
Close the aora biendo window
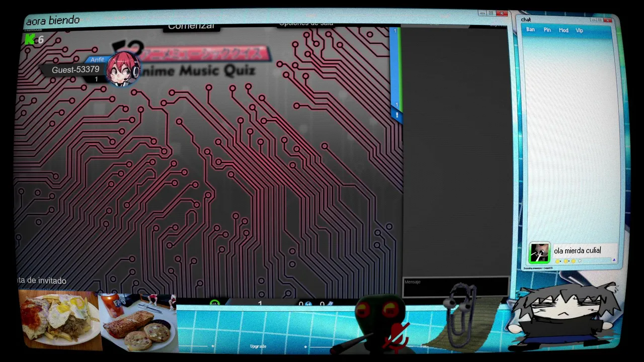501,13
